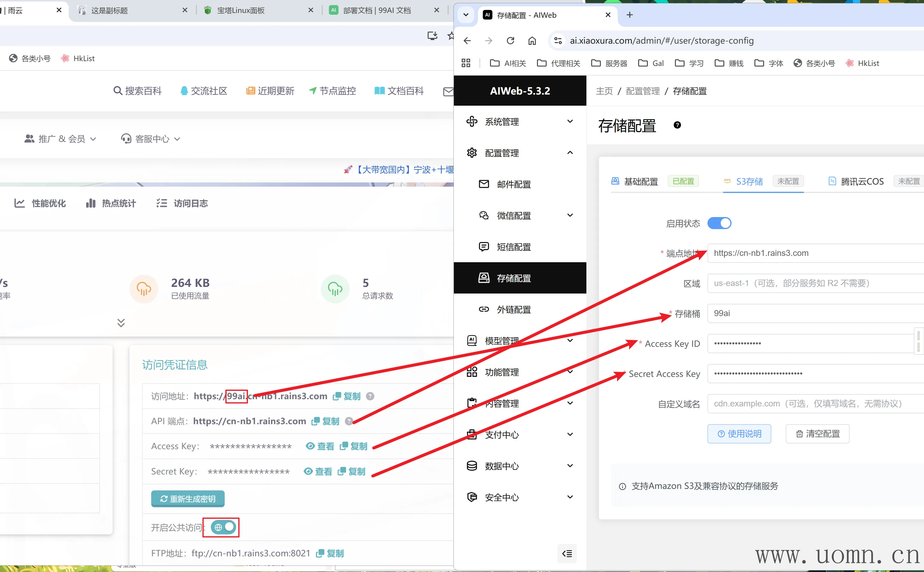
Task: Click the 清空配置 button
Action: click(817, 434)
